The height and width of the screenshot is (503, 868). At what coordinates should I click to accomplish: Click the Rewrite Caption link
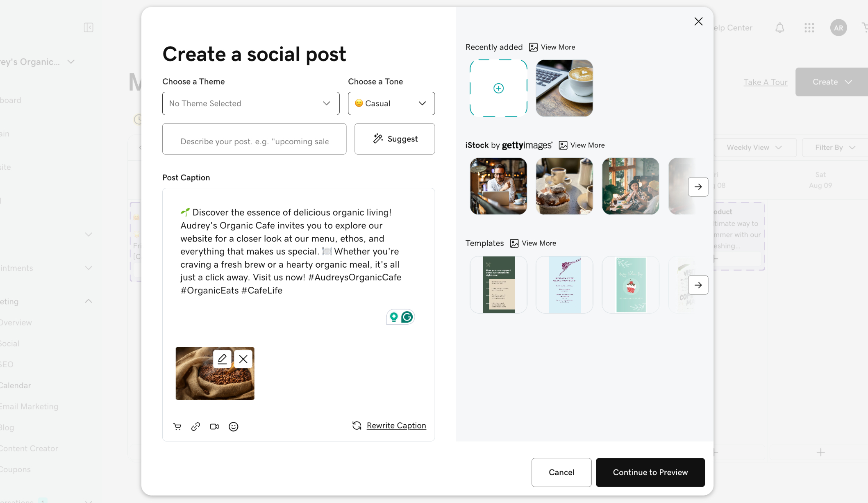click(396, 426)
